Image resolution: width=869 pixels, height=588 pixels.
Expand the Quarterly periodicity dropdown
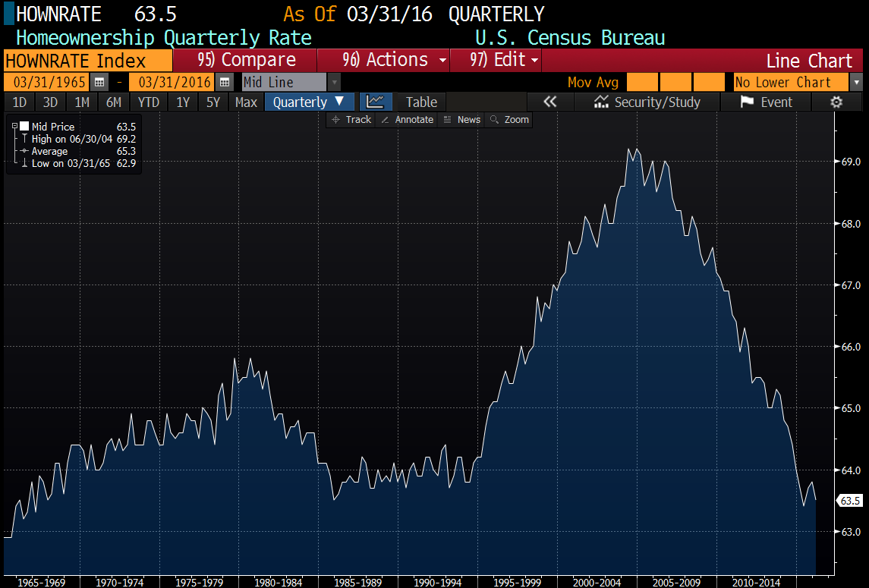click(309, 102)
